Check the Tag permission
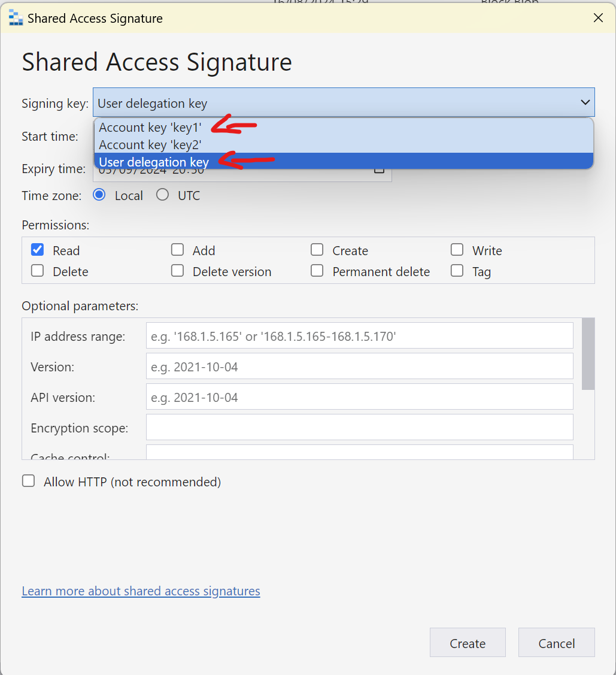Viewport: 616px width, 675px height. click(x=457, y=271)
